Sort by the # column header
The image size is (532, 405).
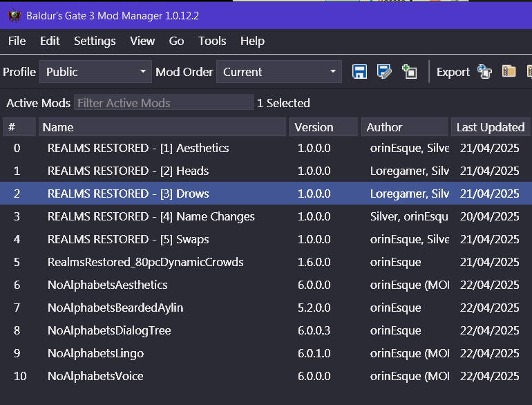click(19, 127)
